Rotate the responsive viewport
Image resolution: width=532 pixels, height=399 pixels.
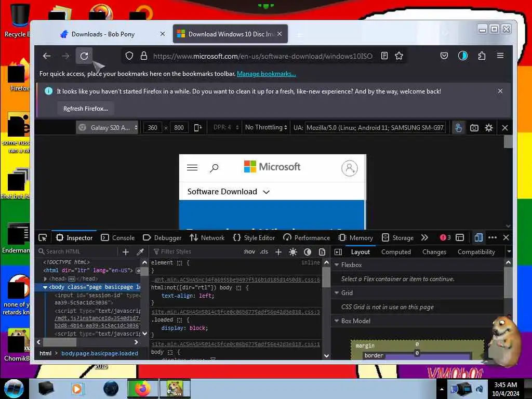tap(197, 128)
